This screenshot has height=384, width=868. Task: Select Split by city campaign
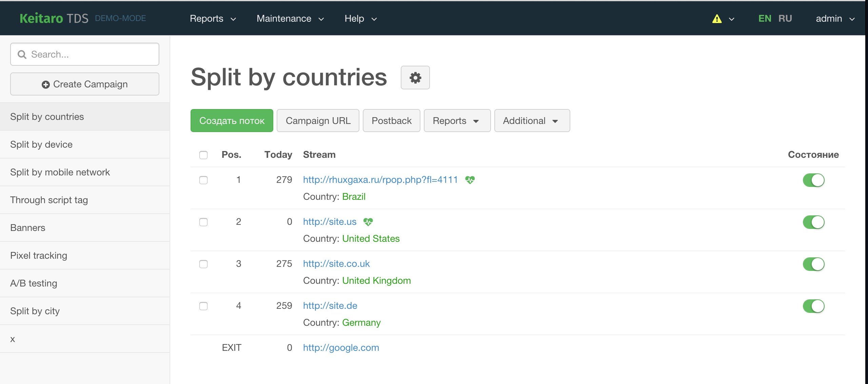(x=85, y=311)
